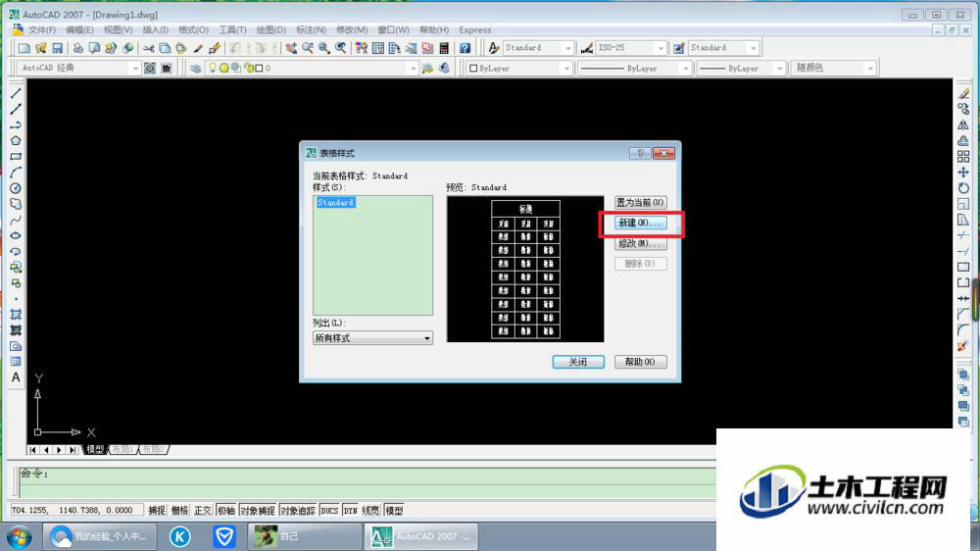Select the Rectangle draw tool
The image size is (980, 551).
click(x=16, y=156)
